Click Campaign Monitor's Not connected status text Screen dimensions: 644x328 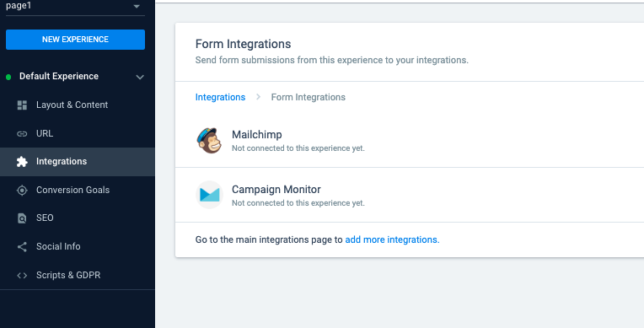[298, 203]
